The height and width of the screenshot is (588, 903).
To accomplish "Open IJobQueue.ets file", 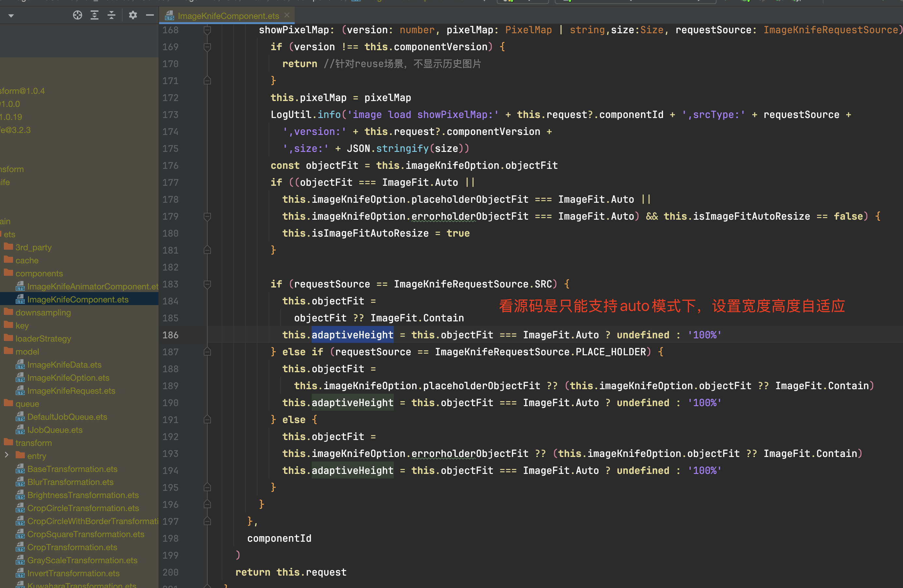I will (49, 430).
